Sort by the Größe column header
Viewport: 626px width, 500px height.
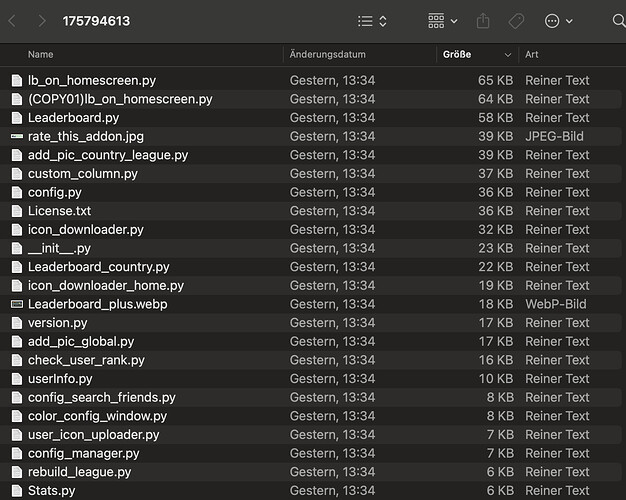(457, 54)
